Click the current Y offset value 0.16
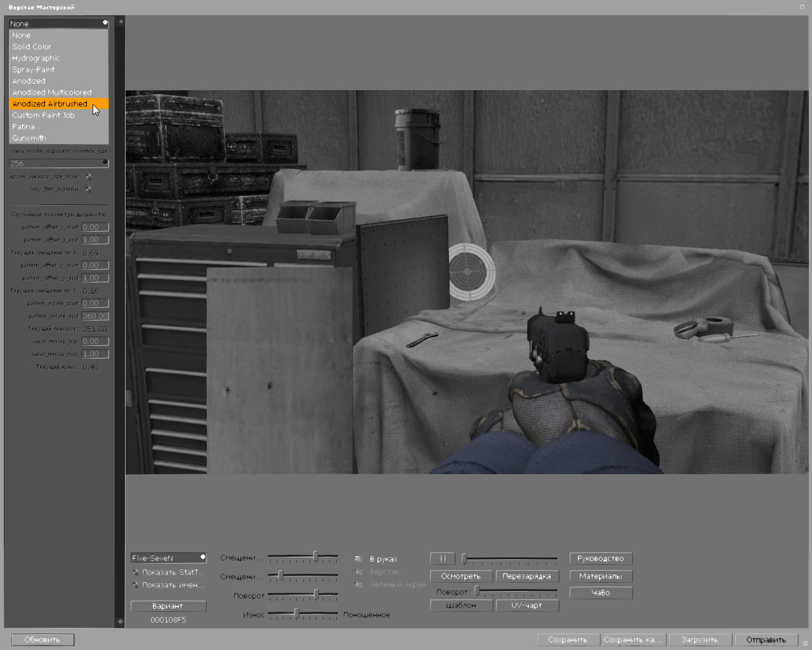The image size is (812, 650). tap(91, 291)
